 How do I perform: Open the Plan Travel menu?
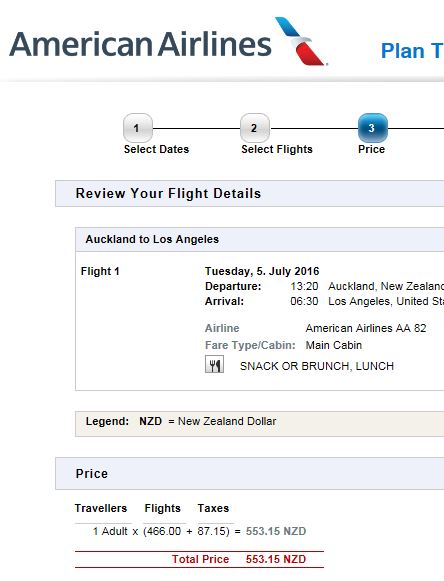[x=412, y=51]
